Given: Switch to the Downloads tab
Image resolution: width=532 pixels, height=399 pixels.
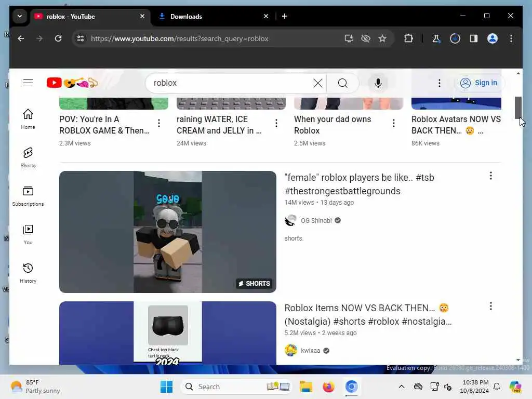Looking at the screenshot, I should pyautogui.click(x=214, y=16).
